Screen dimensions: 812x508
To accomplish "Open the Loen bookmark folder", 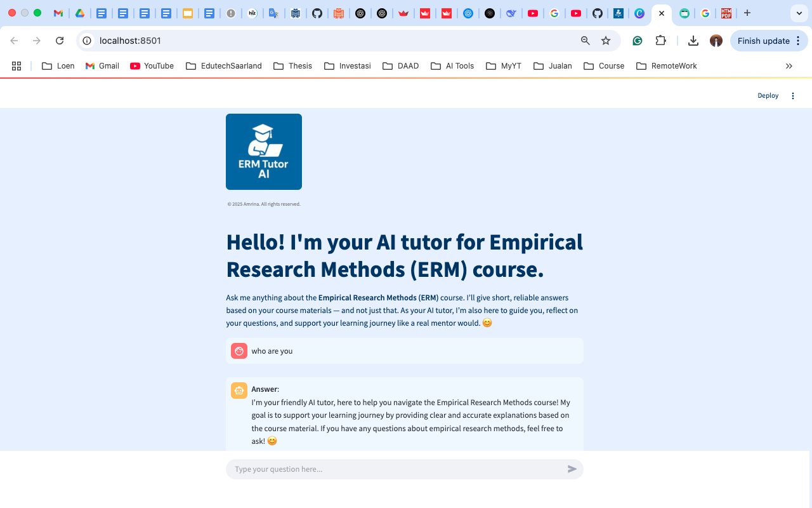I will (x=58, y=65).
